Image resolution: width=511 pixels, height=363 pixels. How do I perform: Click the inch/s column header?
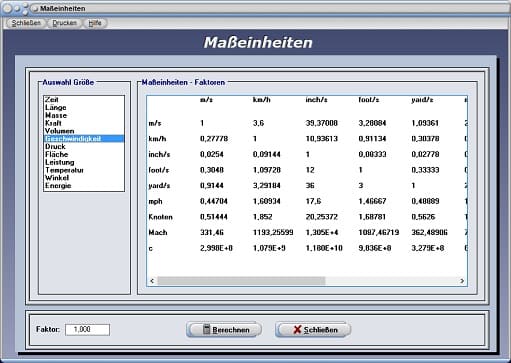316,100
